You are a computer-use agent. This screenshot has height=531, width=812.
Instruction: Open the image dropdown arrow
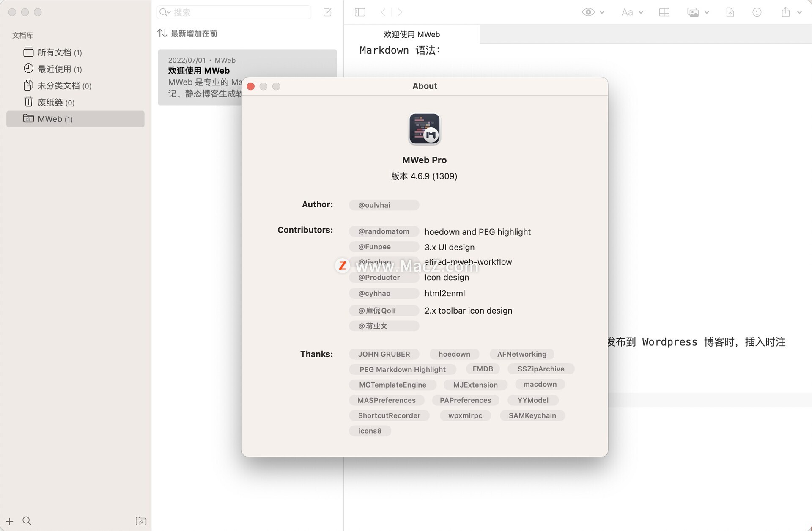point(707,12)
